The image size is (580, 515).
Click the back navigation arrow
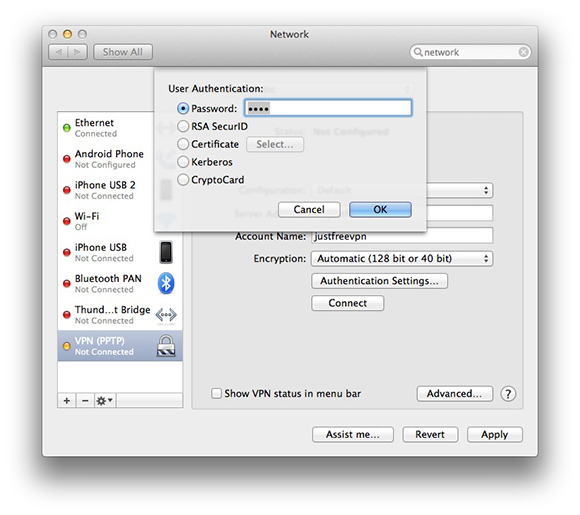click(58, 52)
